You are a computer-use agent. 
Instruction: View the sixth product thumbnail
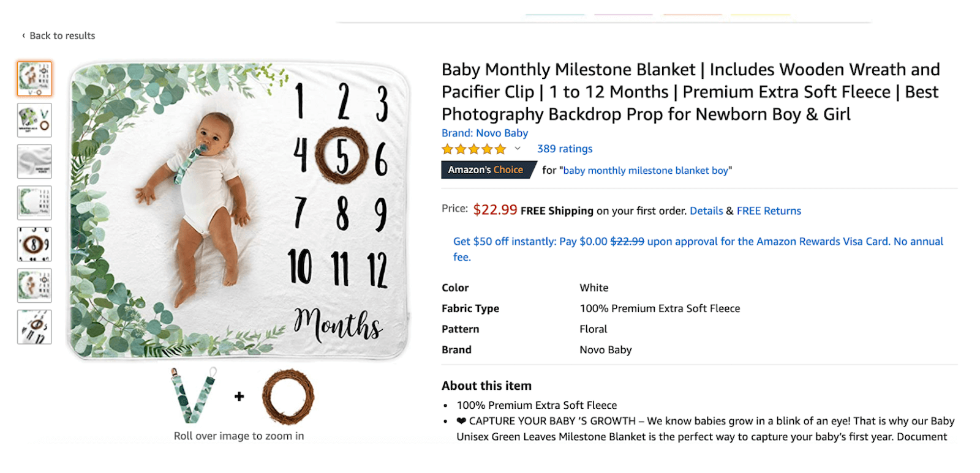pyautogui.click(x=34, y=286)
